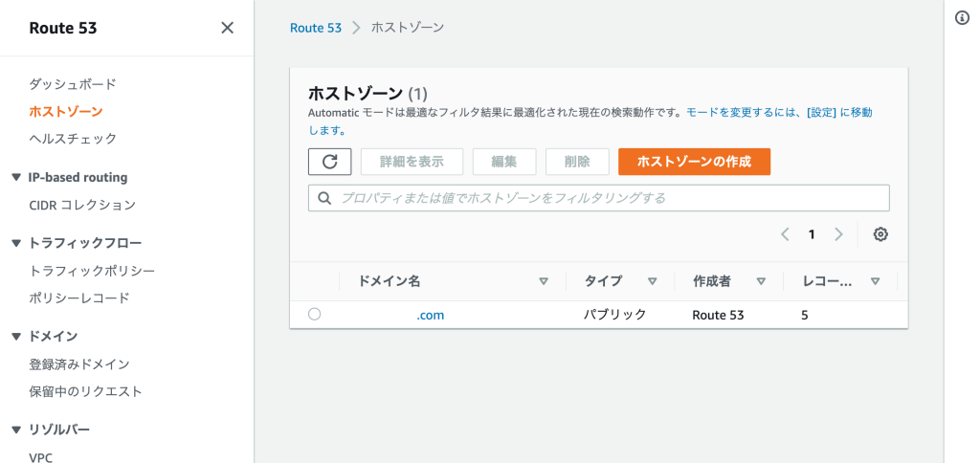Open トラフィックポリシー in sidebar
This screenshot has height=463, width=980.
pos(92,271)
